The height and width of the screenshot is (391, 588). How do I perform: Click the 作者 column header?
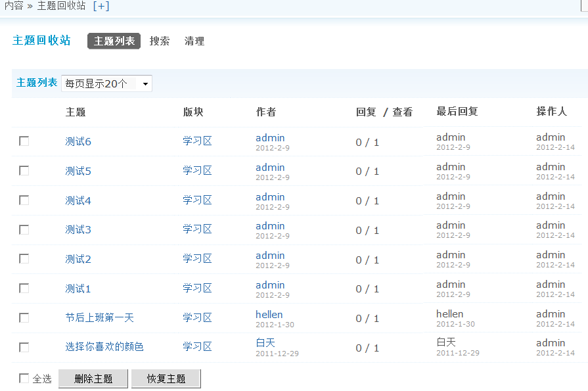(266, 112)
